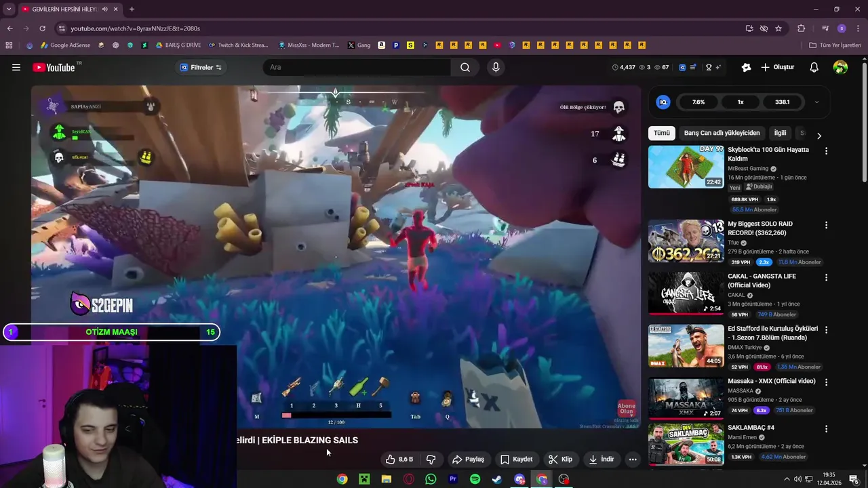The height and width of the screenshot is (488, 868).
Task: Start voice search with the microphone
Action: [x=496, y=67]
